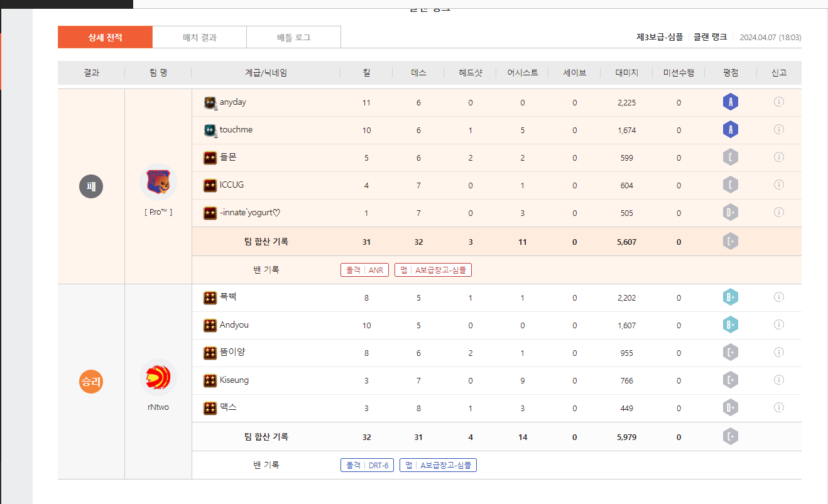Click report icon in ICCUG's row
This screenshot has height=504, width=828.
(778, 185)
